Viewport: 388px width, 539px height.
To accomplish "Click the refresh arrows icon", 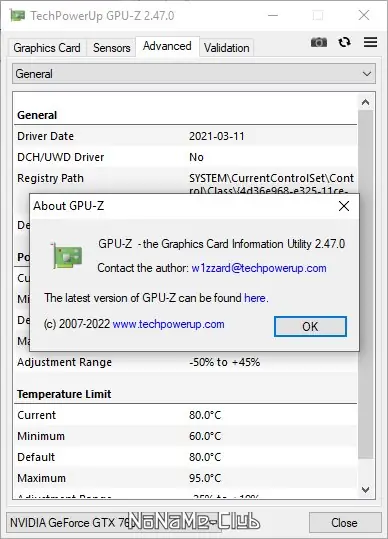I will tap(344, 42).
